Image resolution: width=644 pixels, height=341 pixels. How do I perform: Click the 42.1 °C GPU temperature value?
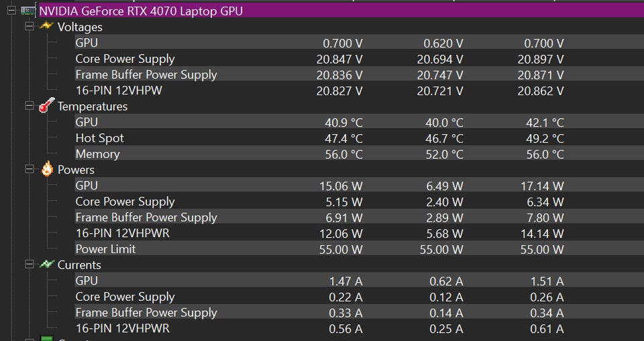(x=545, y=123)
